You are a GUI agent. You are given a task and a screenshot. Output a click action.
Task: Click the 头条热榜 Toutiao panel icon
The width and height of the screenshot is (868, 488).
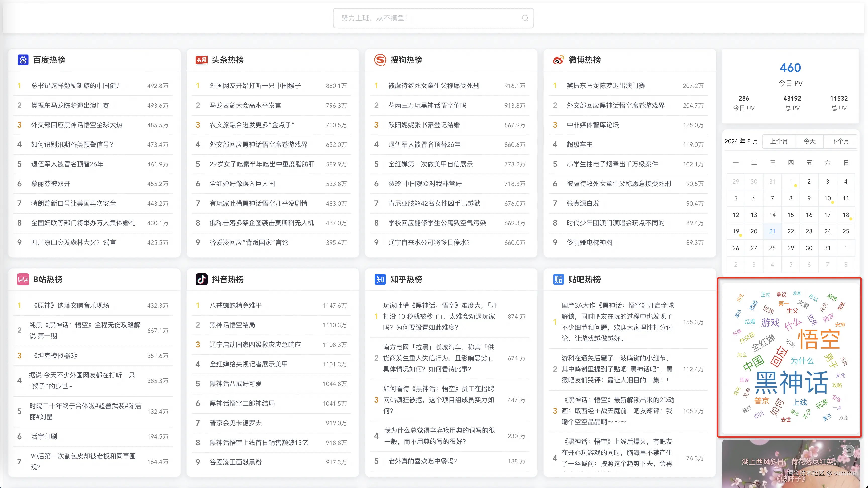tap(201, 60)
